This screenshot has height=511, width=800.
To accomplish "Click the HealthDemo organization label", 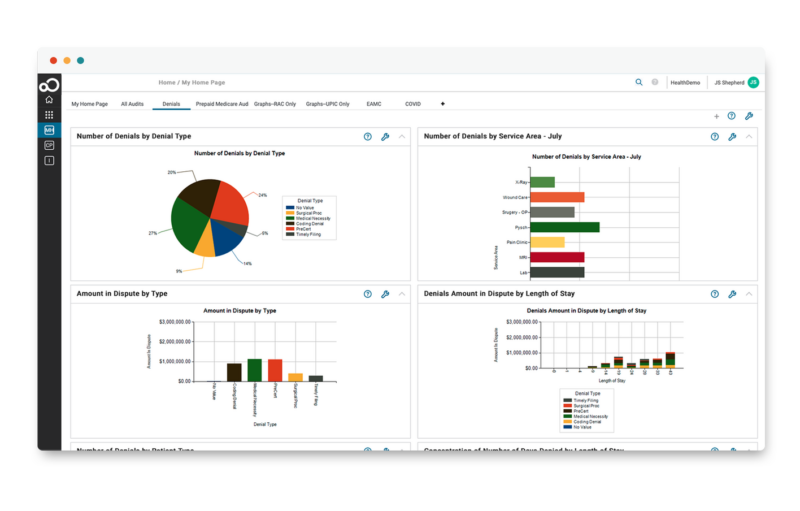I will [x=685, y=82].
